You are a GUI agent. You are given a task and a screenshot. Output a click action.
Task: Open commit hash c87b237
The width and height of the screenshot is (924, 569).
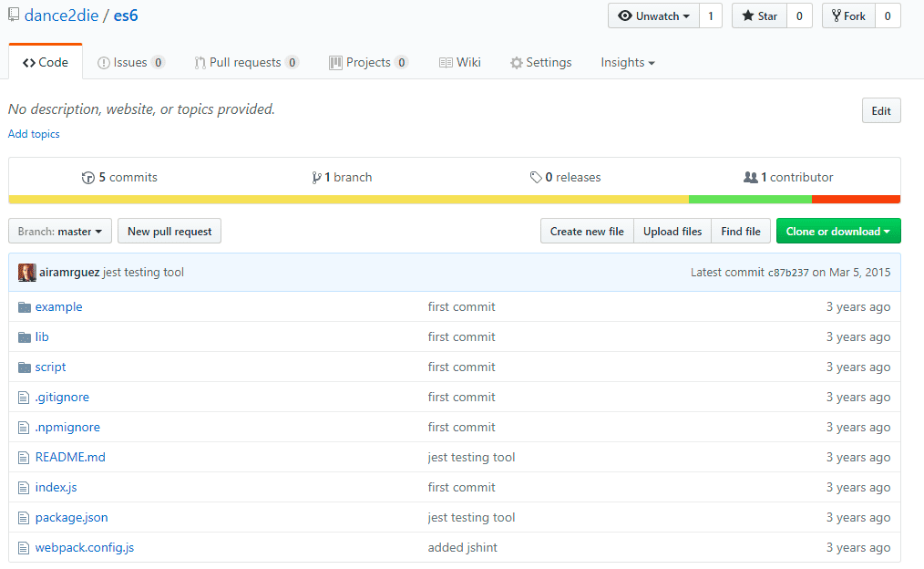pyautogui.click(x=788, y=273)
